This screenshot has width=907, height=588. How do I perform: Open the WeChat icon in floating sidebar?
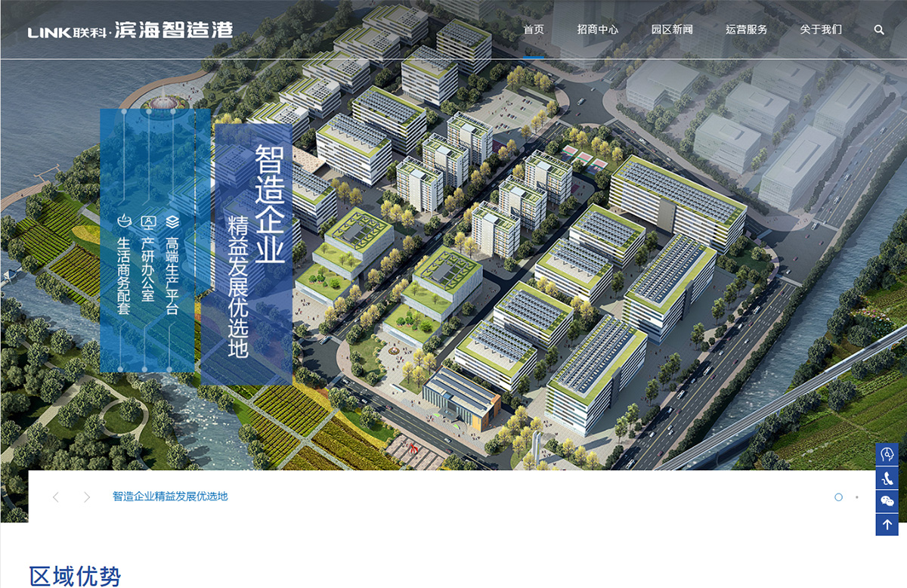click(x=887, y=501)
